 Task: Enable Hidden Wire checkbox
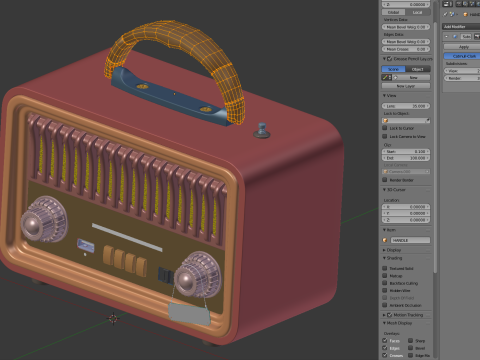click(x=385, y=290)
